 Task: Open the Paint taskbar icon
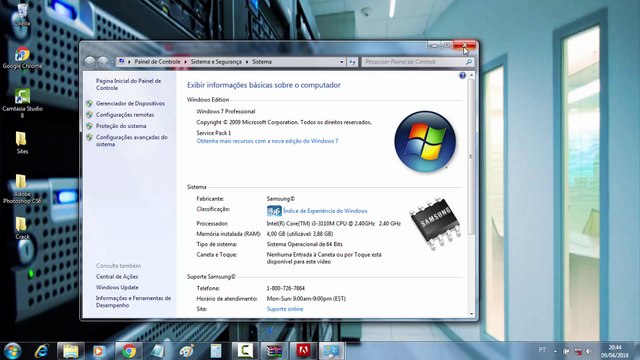(x=187, y=351)
